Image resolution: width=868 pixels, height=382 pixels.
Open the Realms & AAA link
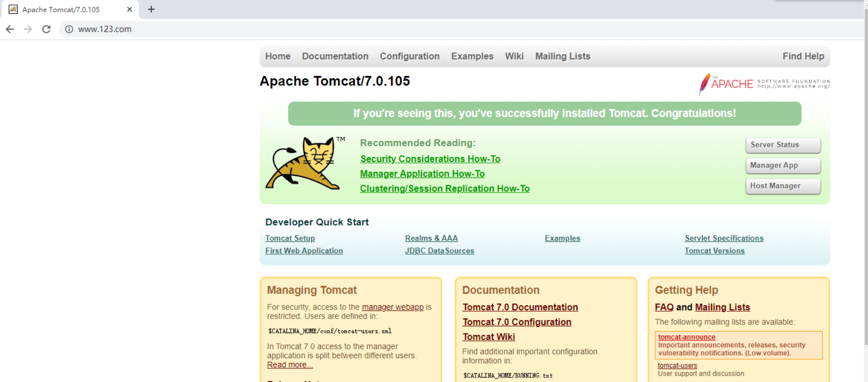[x=431, y=238]
